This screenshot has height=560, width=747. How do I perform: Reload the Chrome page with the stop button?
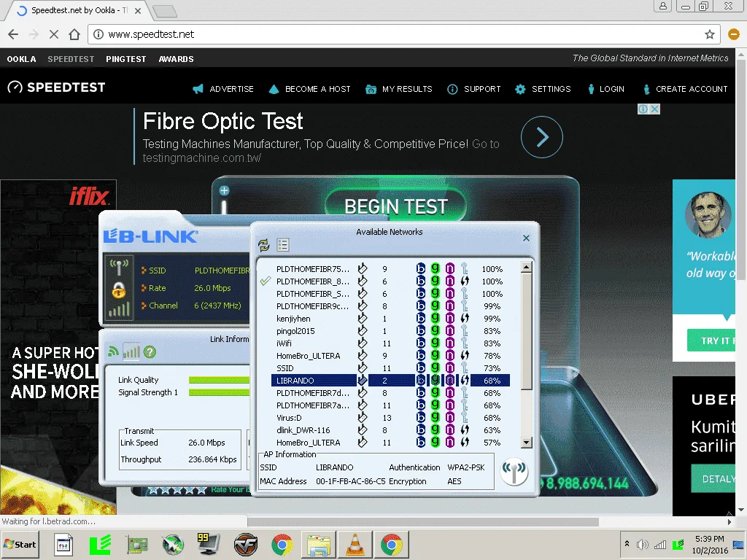54,34
